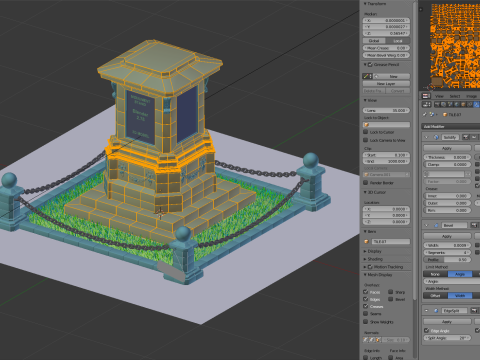Screen dimensions: 480x360
Task: Apply the Solidify modifier
Action: pyautogui.click(x=447, y=148)
